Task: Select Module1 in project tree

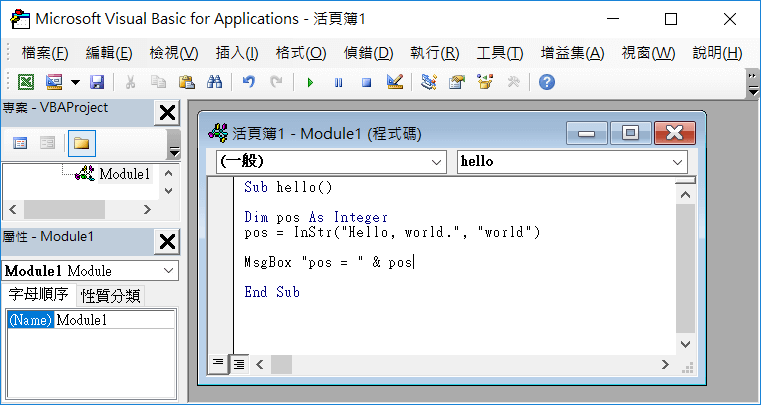Action: tap(124, 174)
